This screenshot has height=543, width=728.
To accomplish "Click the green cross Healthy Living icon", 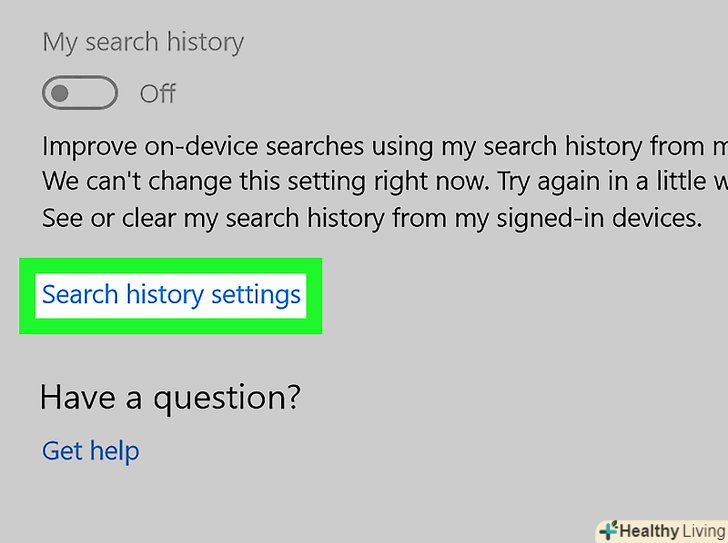I will [x=607, y=530].
